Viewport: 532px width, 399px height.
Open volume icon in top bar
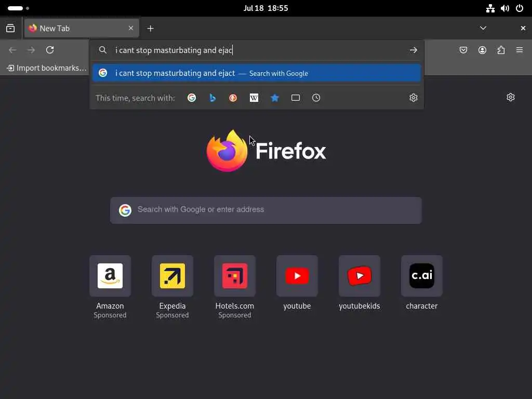click(505, 8)
